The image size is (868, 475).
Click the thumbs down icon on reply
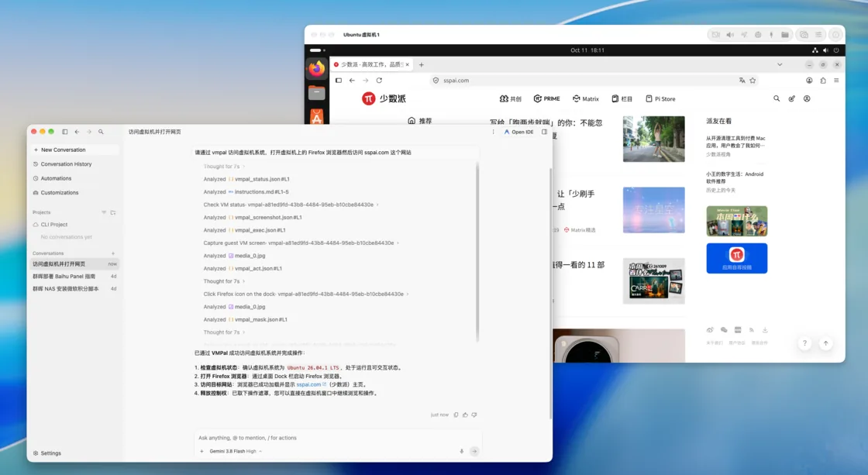click(x=474, y=415)
